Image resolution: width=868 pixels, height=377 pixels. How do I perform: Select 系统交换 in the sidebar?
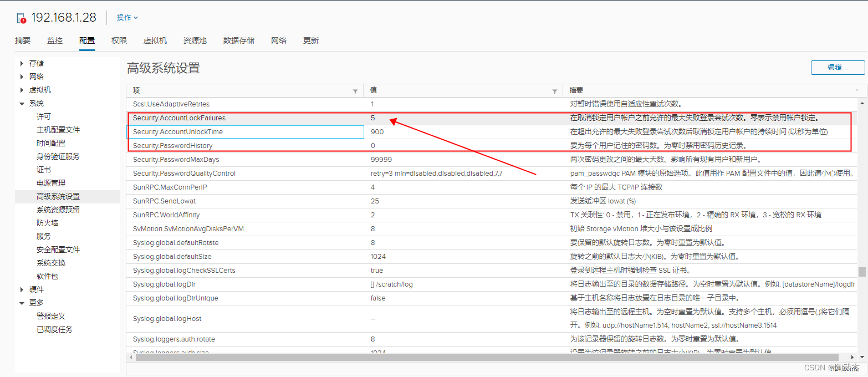pos(51,263)
